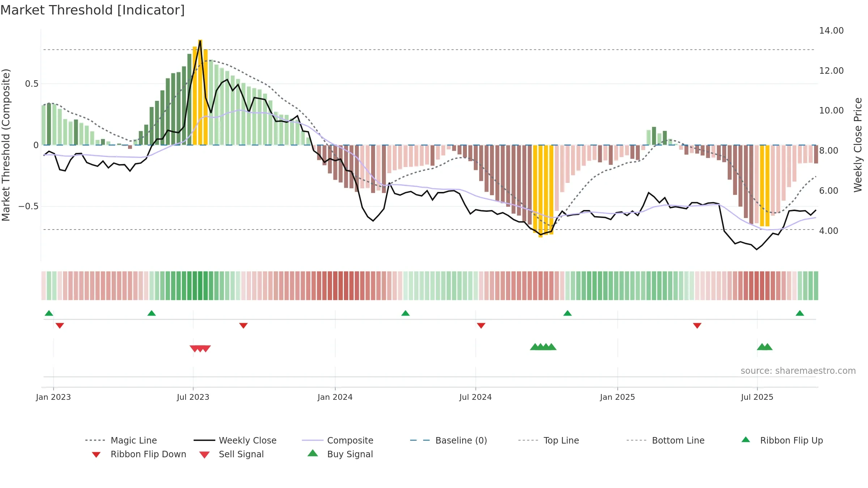Click the Buy Signal markers near Jul 2025

pyautogui.click(x=765, y=347)
